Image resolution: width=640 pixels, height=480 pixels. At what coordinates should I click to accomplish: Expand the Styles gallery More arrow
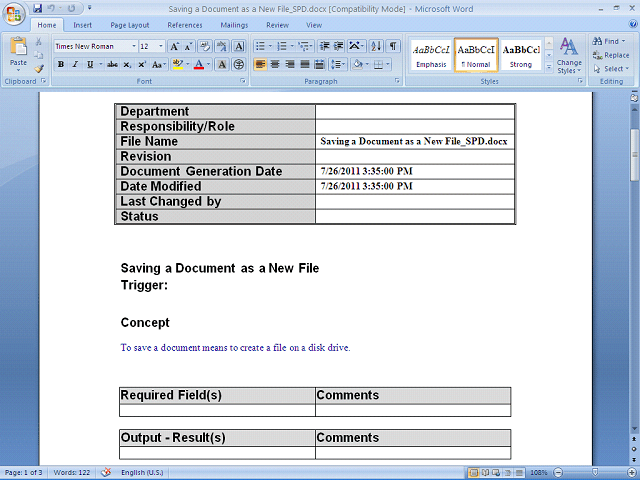point(549,67)
